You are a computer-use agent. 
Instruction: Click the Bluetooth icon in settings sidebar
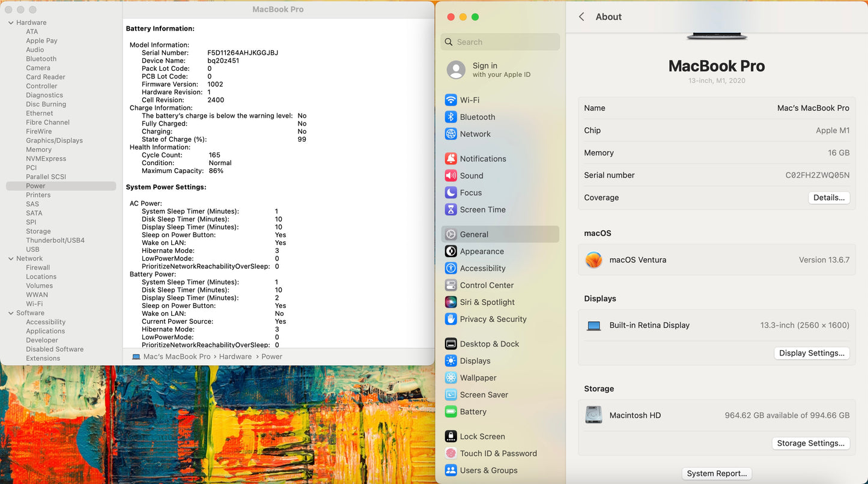[451, 117]
